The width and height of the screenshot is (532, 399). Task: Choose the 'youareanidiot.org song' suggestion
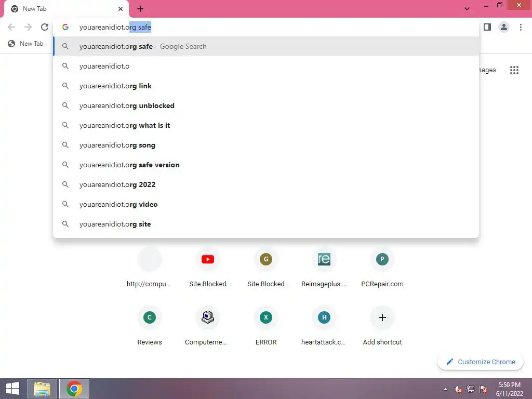click(x=266, y=145)
